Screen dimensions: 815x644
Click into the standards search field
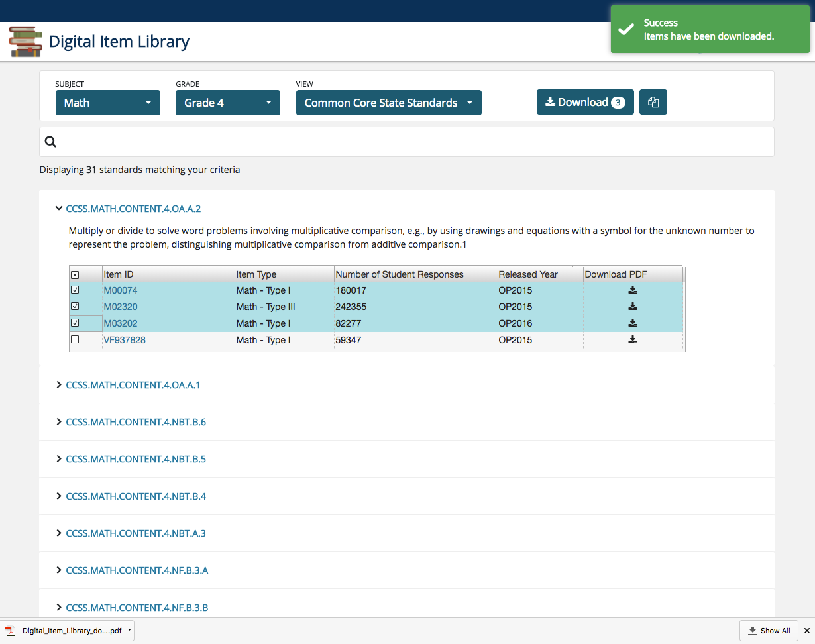click(x=407, y=141)
